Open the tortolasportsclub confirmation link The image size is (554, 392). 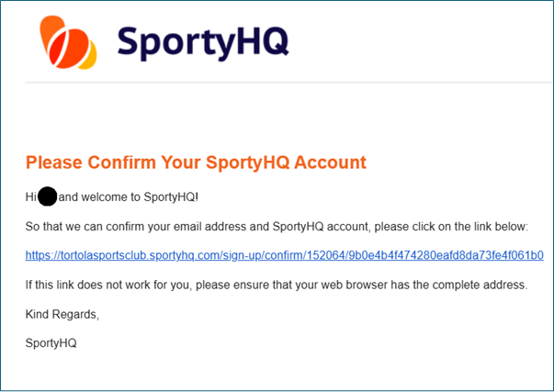click(x=285, y=255)
